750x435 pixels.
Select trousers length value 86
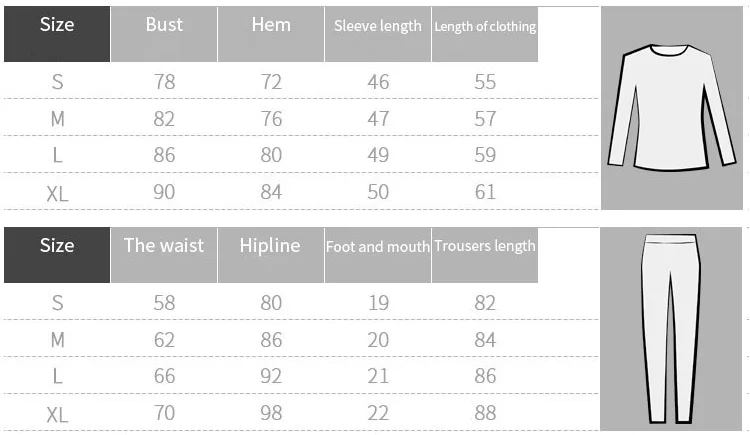(485, 376)
